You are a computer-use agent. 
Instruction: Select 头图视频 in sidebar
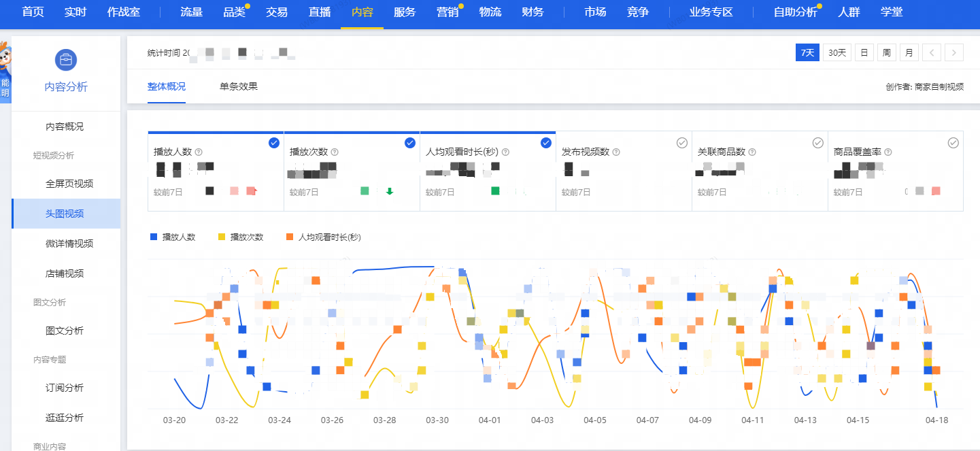tap(65, 214)
